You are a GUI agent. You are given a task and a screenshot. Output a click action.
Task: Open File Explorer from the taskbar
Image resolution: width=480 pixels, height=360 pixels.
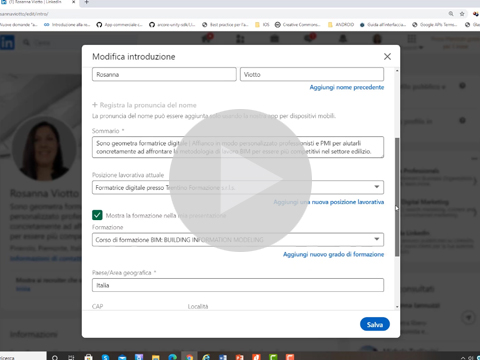[156, 357]
